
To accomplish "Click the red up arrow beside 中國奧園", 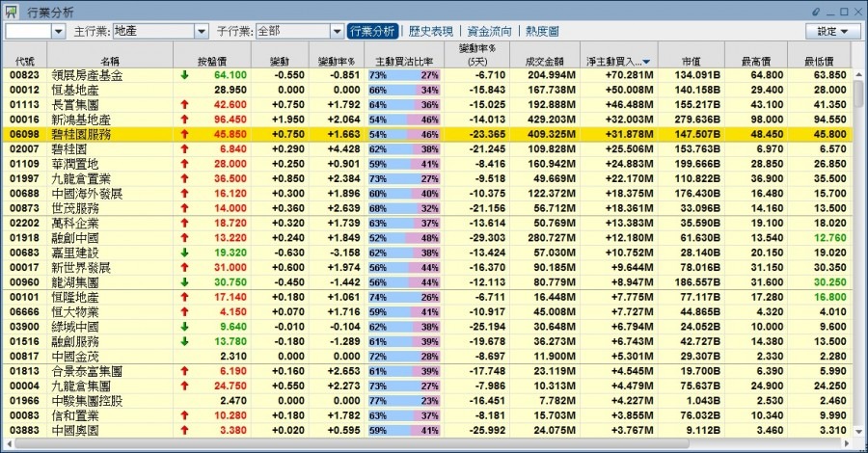I will 184,431.
